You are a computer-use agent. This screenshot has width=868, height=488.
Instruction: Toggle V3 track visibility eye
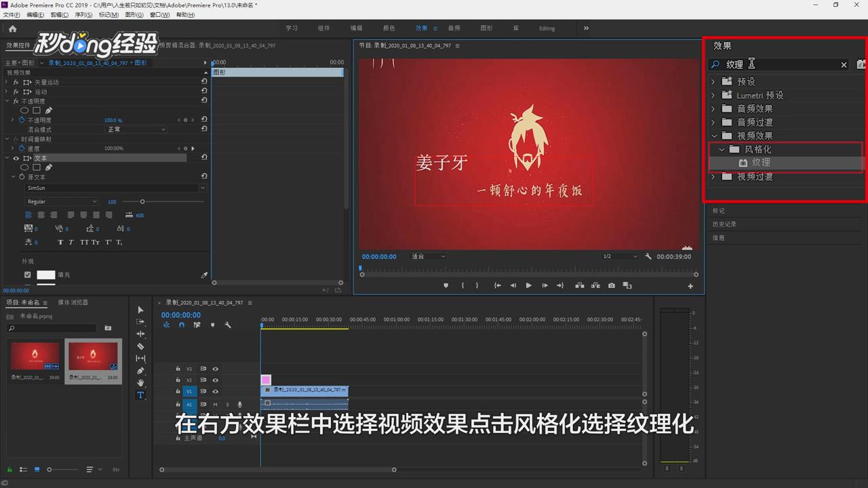(x=215, y=369)
